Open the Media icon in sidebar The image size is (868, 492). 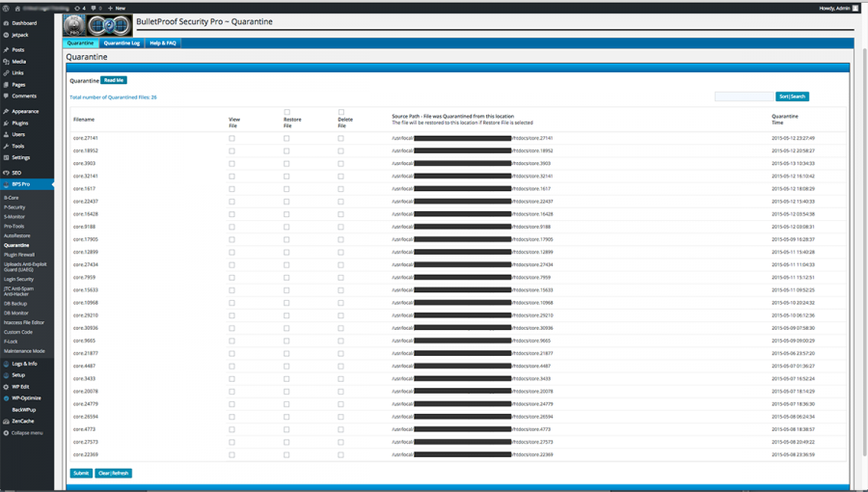tap(6, 62)
